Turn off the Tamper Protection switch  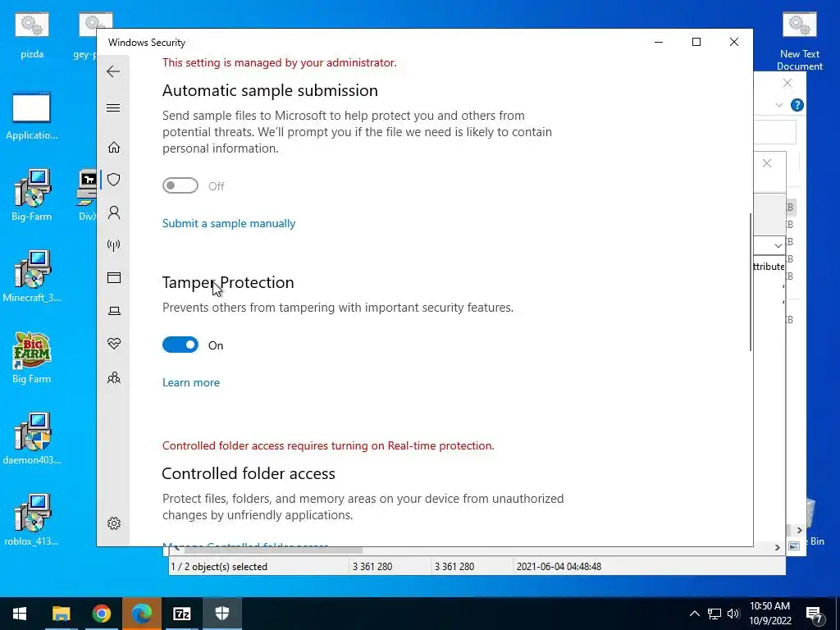pos(180,345)
